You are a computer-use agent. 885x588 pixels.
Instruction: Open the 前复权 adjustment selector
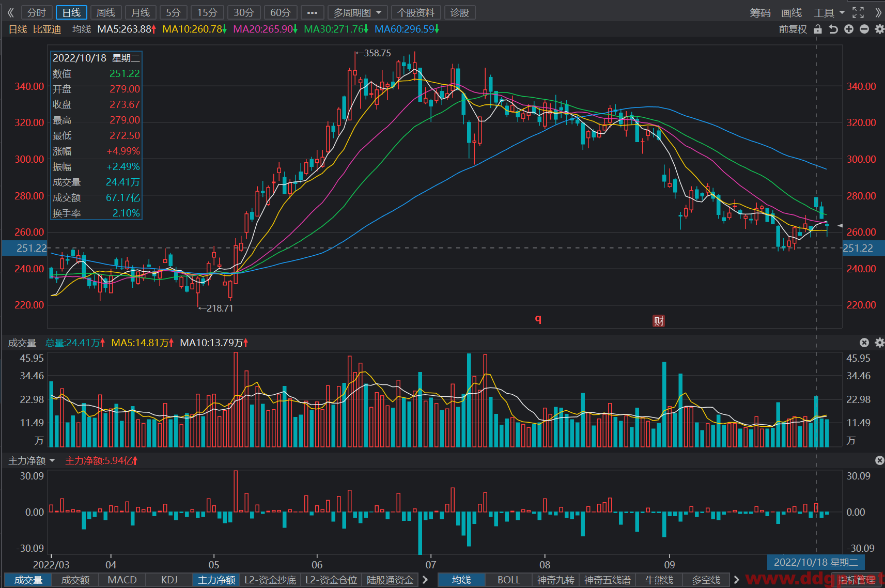793,29
